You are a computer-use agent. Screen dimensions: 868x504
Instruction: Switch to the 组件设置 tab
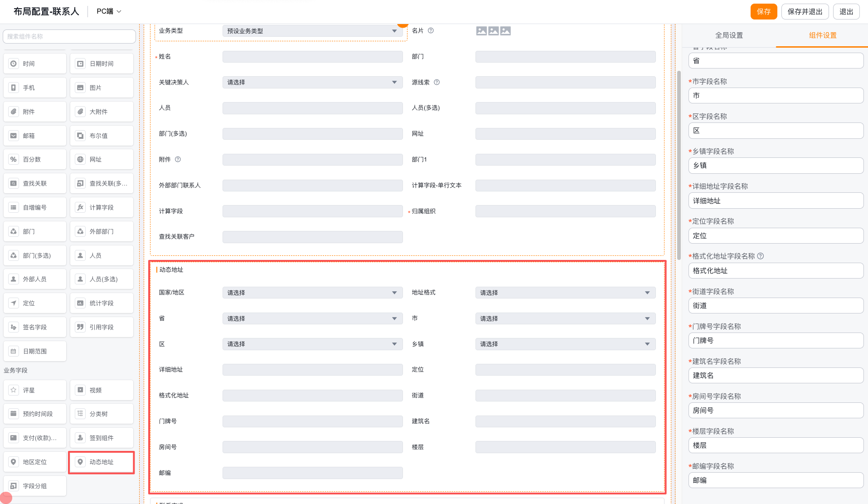click(823, 35)
